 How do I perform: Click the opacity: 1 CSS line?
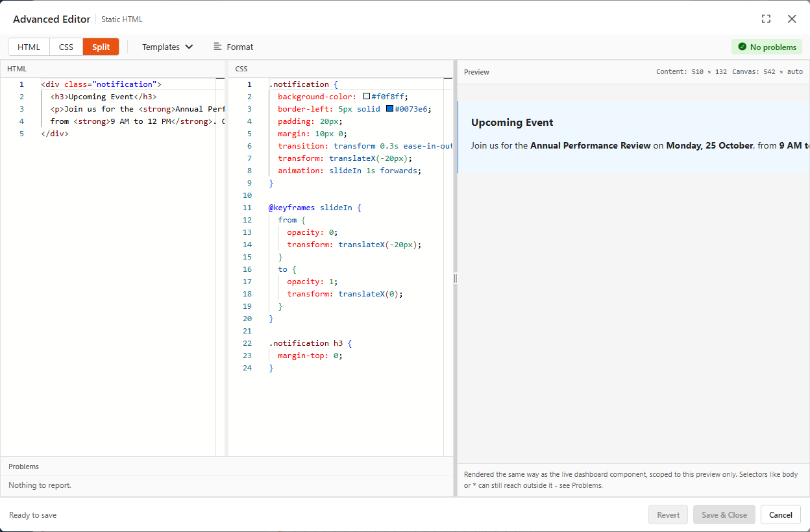(x=312, y=282)
